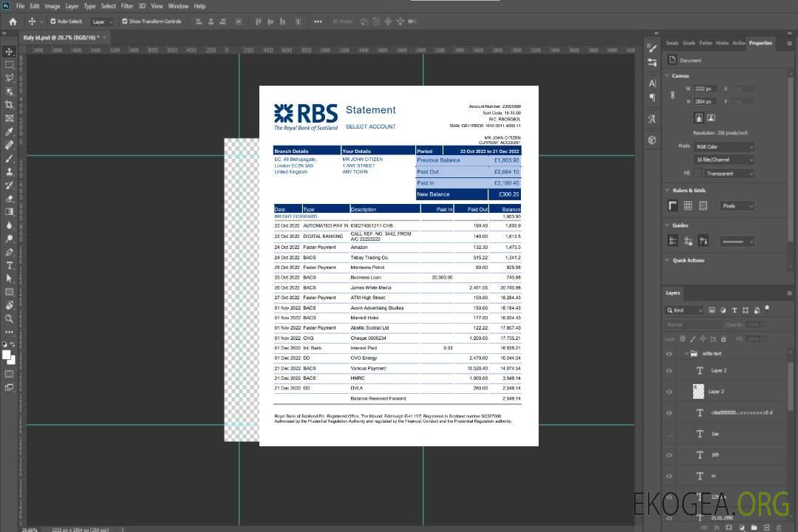Image resolution: width=798 pixels, height=532 pixels.
Task: Toggle rulers icon under Rulers & Grids
Action: [673, 205]
